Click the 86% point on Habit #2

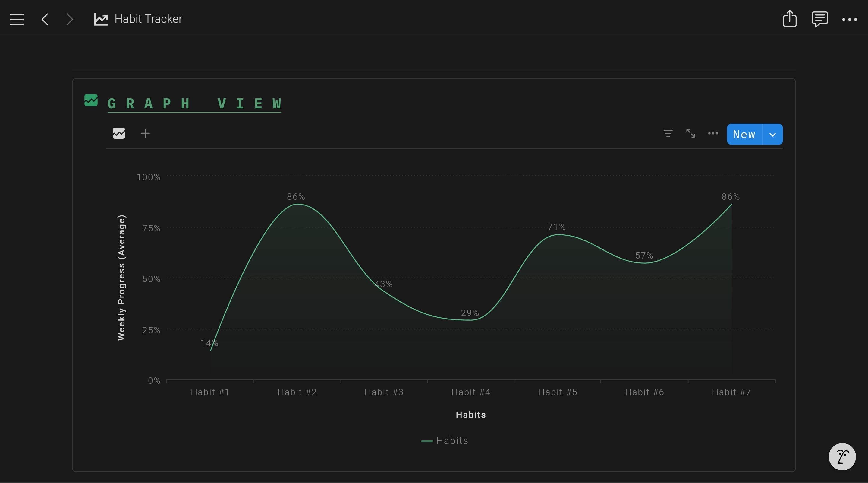(297, 204)
